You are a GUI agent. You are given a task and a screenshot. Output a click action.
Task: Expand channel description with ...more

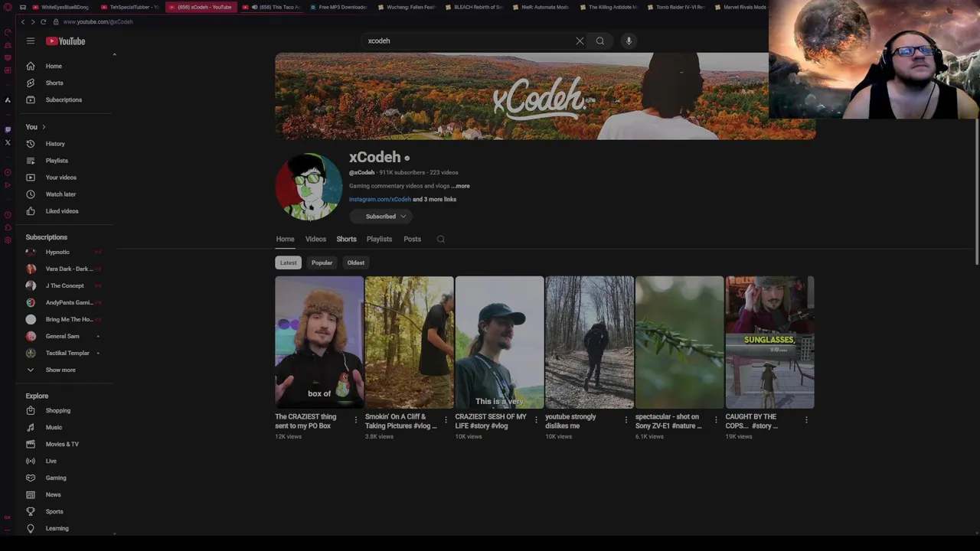click(x=461, y=186)
